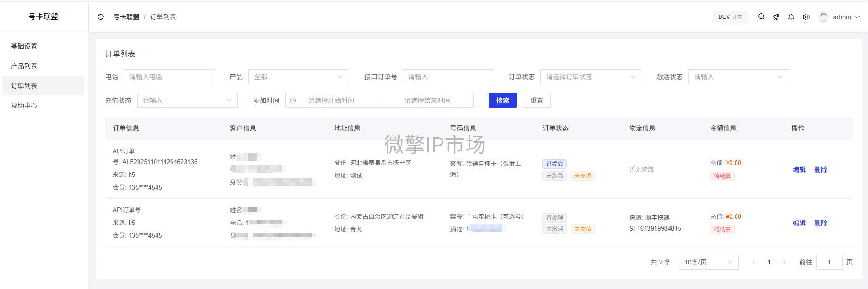Click the rocket icon in header
Image resolution: width=868 pixels, height=289 pixels.
[x=776, y=17]
